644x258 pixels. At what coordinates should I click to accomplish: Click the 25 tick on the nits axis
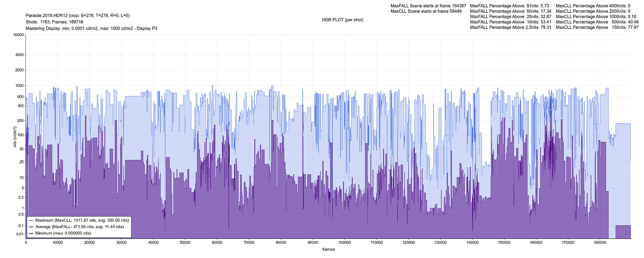[x=21, y=162]
